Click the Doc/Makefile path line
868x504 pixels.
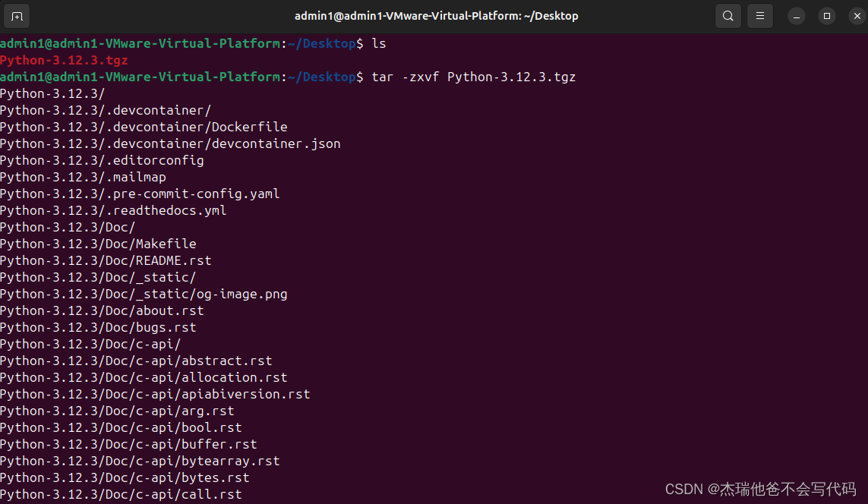[98, 244]
